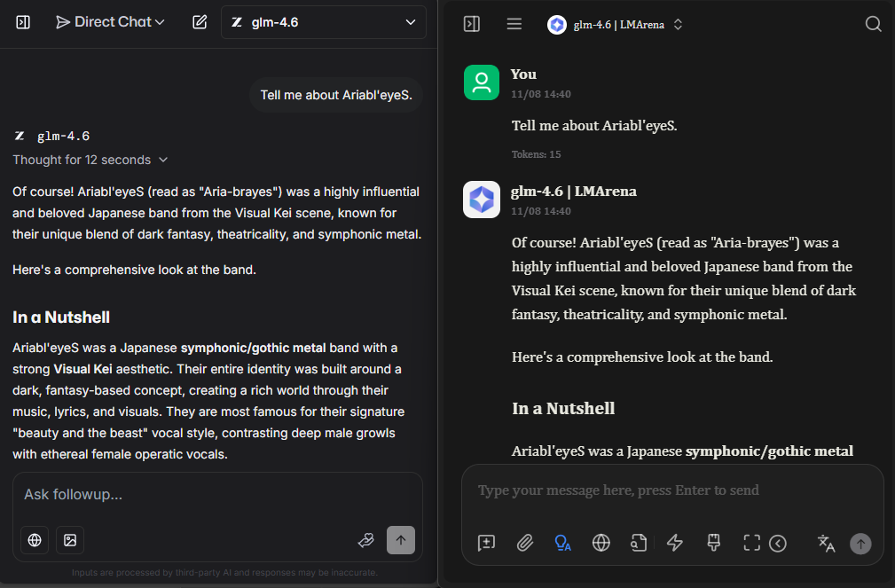Image resolution: width=895 pixels, height=588 pixels.
Task: Start a new chat with edit icon
Action: 200,22
